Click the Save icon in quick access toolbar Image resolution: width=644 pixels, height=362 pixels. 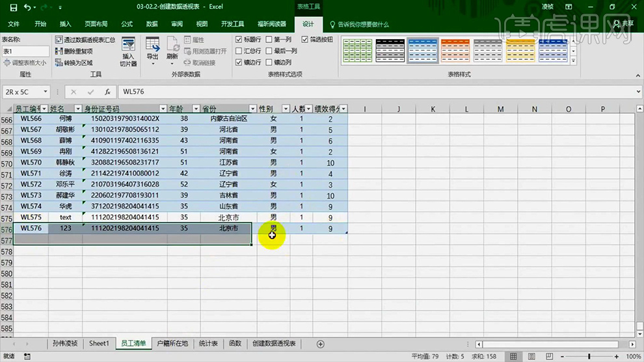tap(13, 7)
